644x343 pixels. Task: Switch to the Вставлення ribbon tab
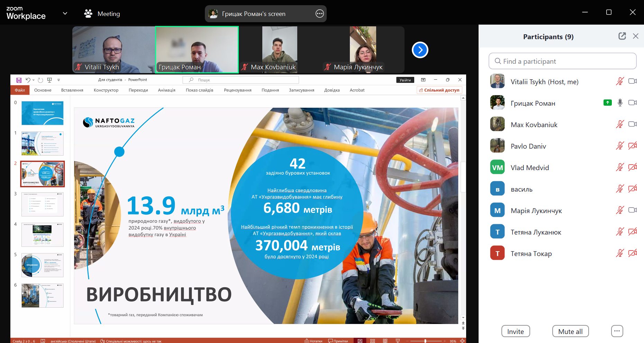tap(72, 90)
